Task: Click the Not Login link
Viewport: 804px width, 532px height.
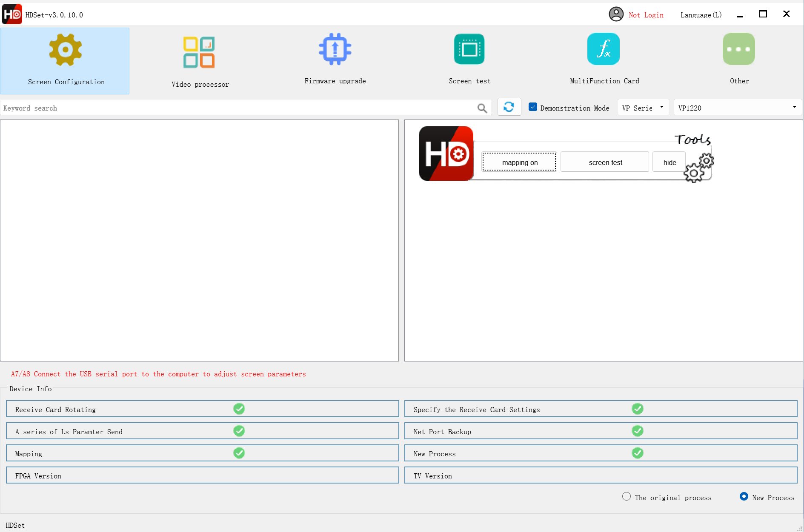Action: pos(646,15)
